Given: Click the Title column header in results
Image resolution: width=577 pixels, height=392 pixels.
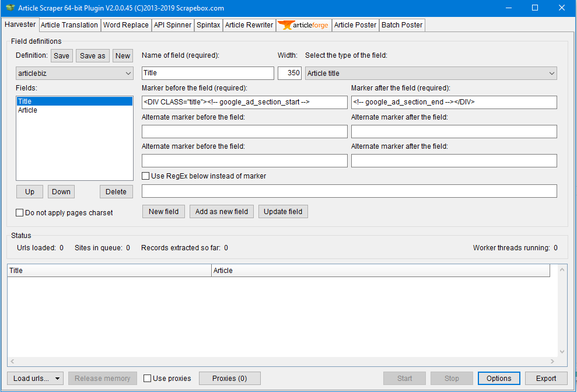Looking at the screenshot, I should [110, 271].
